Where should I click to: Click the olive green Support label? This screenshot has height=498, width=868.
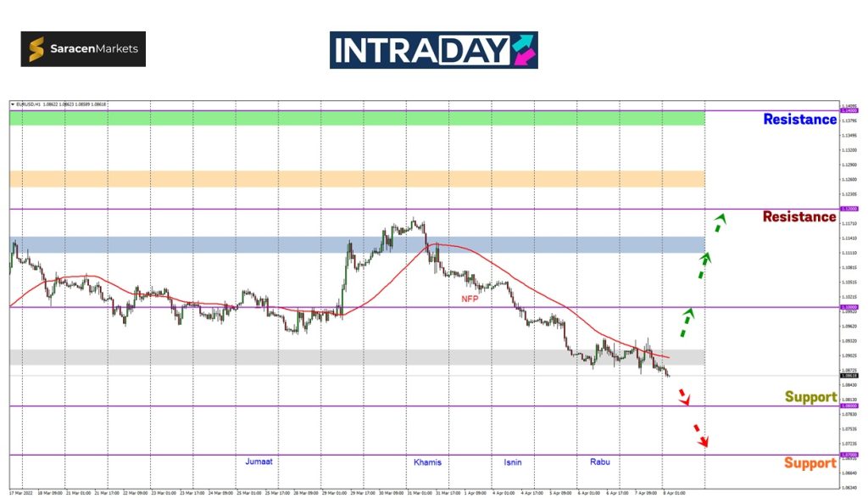810,397
